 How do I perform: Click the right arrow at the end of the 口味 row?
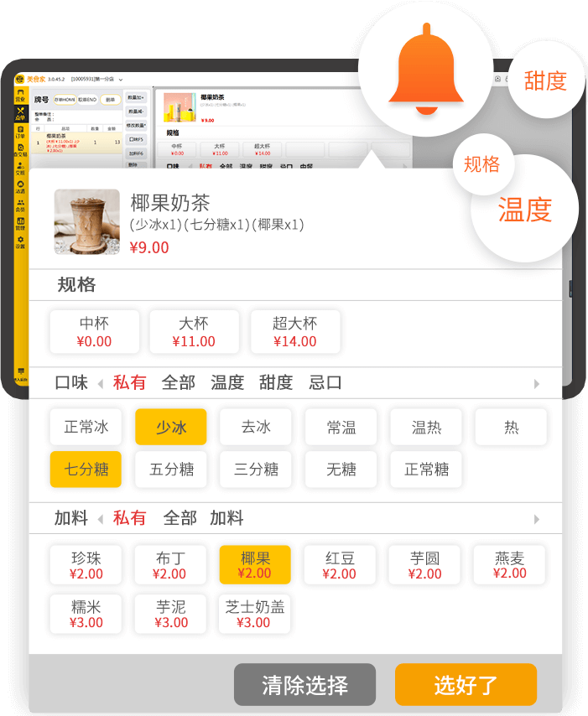(536, 384)
